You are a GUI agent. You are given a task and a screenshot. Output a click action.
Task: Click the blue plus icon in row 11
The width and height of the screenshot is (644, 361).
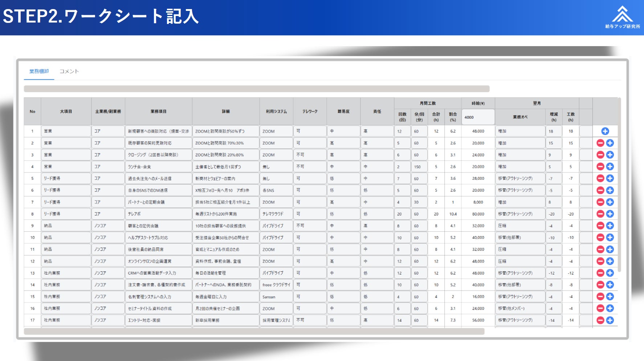pos(610,249)
